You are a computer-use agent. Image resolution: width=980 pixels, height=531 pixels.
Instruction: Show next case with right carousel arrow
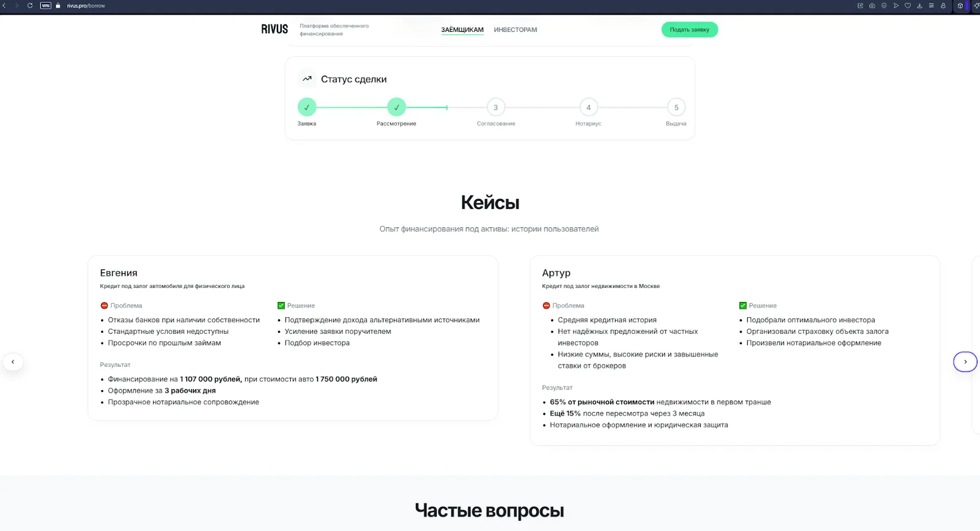[965, 362]
